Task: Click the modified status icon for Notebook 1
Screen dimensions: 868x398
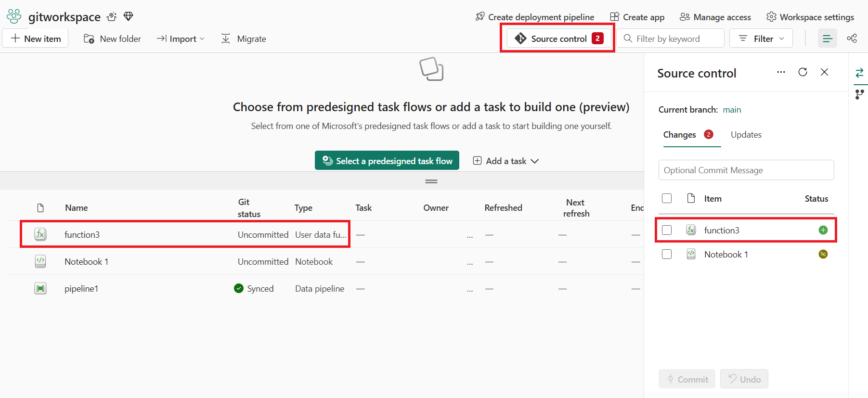Action: point(823,254)
